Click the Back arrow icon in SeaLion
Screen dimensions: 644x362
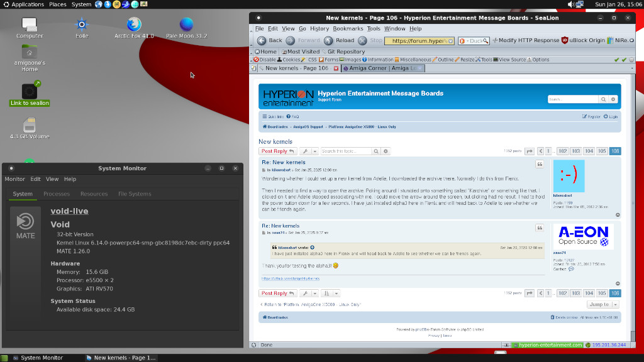pyautogui.click(x=262, y=40)
